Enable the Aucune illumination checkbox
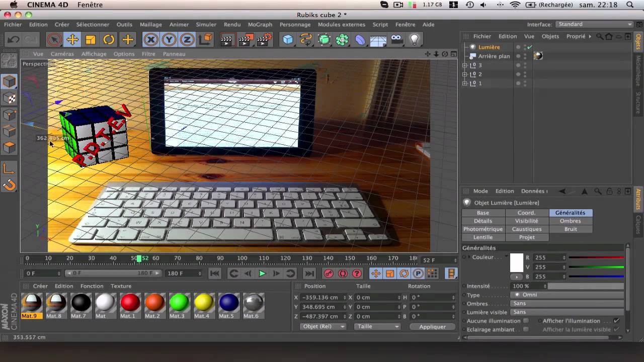This screenshot has width=644, height=362. tap(526, 321)
